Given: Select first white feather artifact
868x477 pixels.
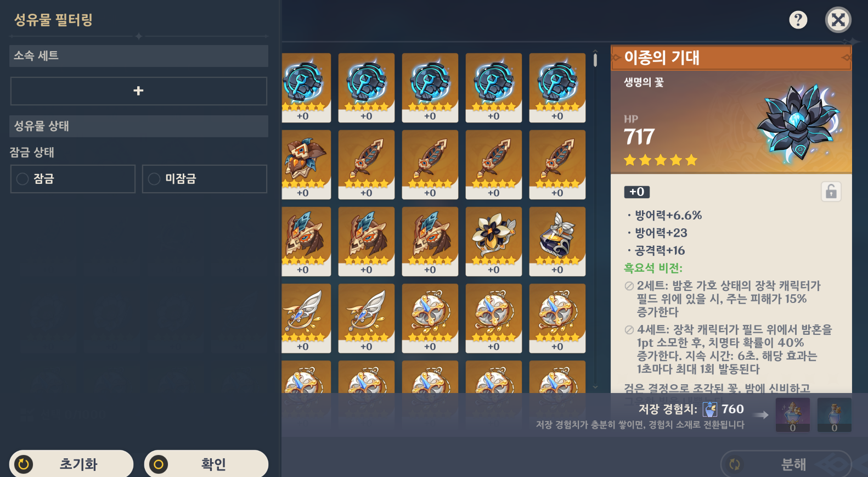Looking at the screenshot, I should pos(306,318).
